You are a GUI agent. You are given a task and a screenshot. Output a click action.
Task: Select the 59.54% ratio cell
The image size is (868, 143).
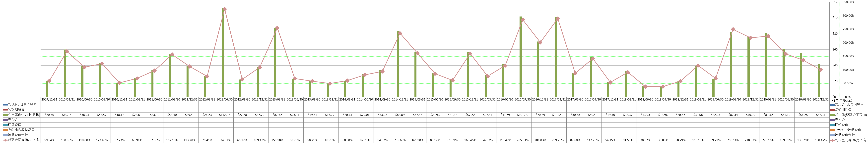pyautogui.click(x=50, y=140)
